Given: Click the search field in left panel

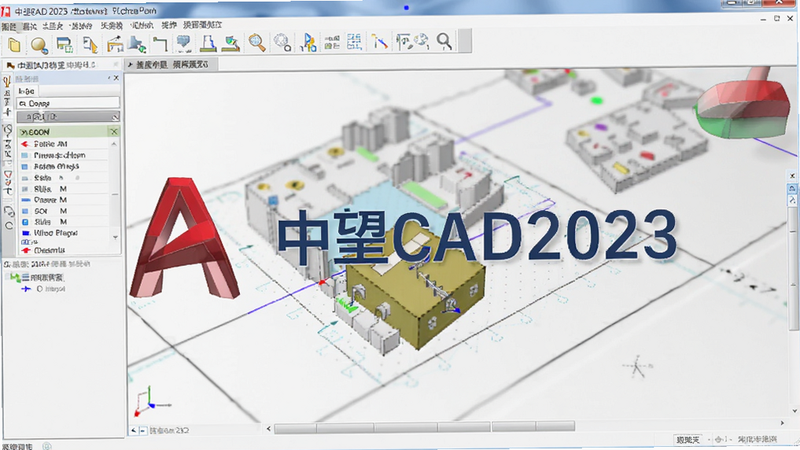Looking at the screenshot, I should 68,104.
